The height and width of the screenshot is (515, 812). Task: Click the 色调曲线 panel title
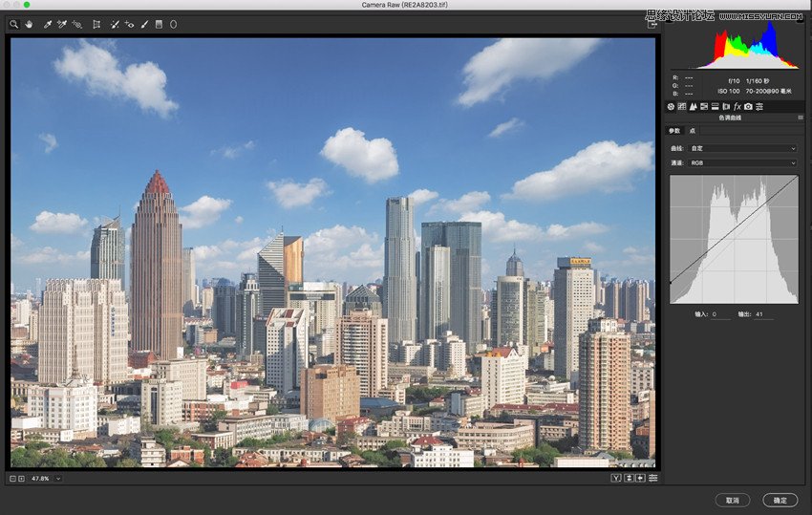click(x=730, y=118)
